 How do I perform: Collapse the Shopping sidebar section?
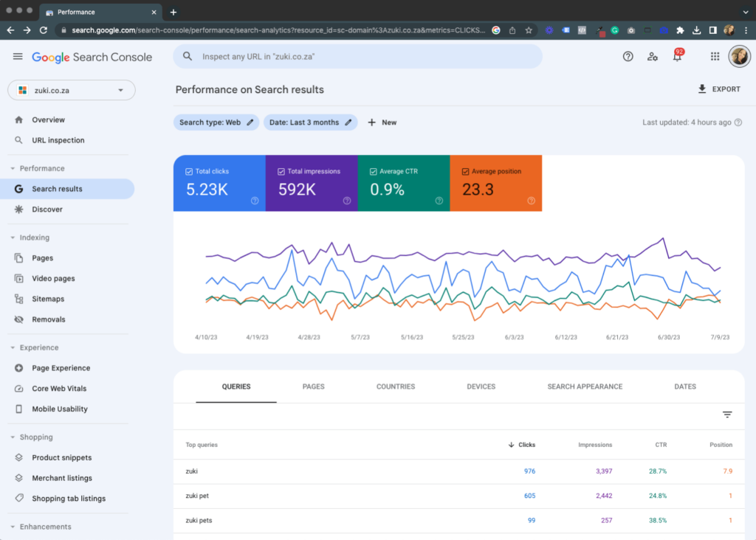pyautogui.click(x=13, y=437)
